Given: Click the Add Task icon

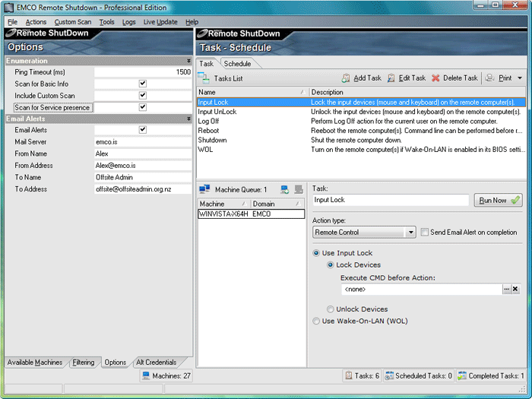Looking at the screenshot, I should pyautogui.click(x=346, y=78).
